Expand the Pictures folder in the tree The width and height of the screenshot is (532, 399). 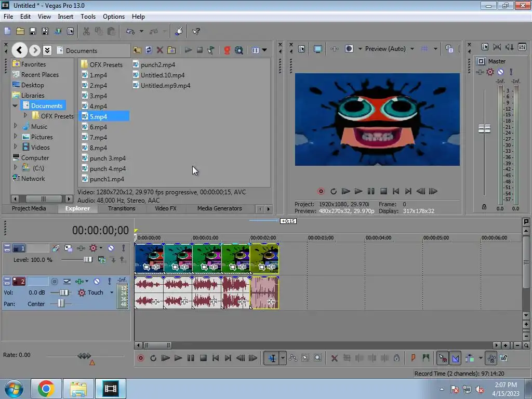(x=15, y=137)
